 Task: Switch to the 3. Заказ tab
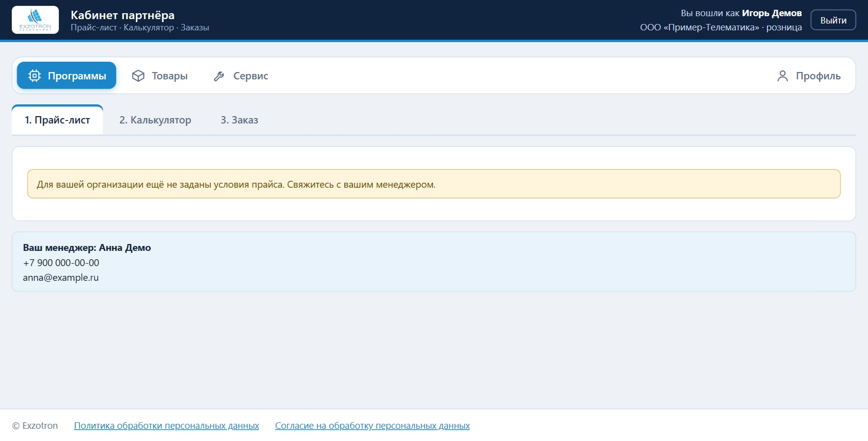(239, 120)
